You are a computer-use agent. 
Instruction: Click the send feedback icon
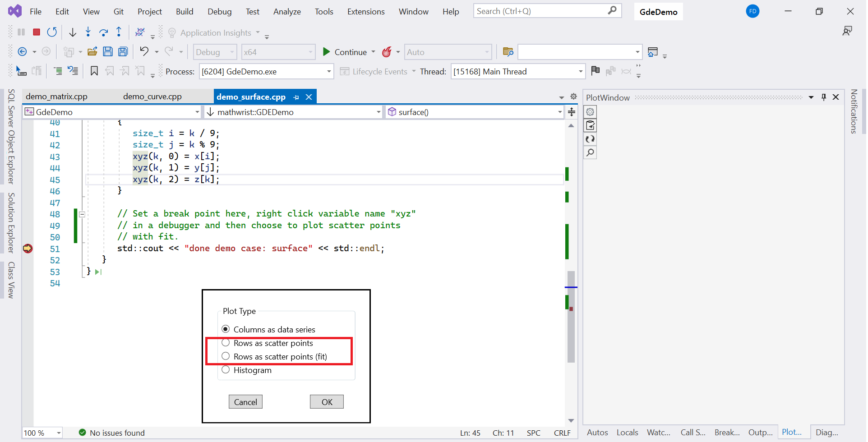click(x=847, y=31)
